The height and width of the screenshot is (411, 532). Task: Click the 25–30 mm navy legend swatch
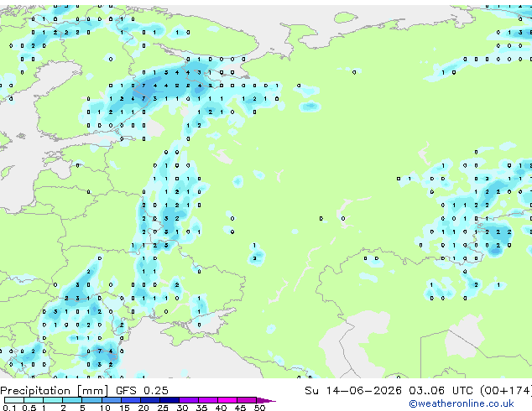[169, 400]
